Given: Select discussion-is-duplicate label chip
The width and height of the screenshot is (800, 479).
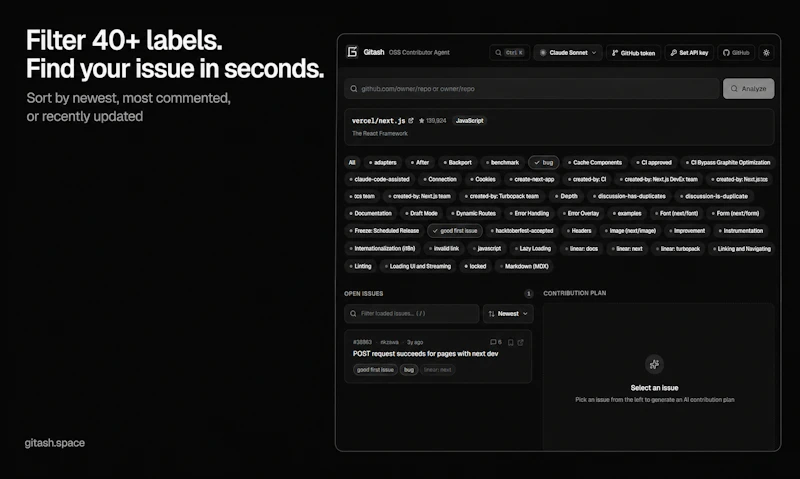Looking at the screenshot, I should coord(714,196).
